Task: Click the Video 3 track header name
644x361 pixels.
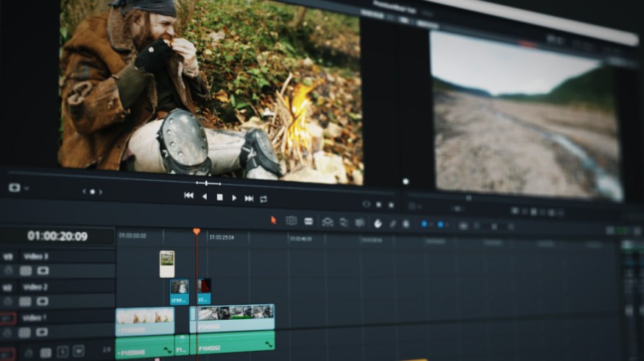Action: coord(35,256)
